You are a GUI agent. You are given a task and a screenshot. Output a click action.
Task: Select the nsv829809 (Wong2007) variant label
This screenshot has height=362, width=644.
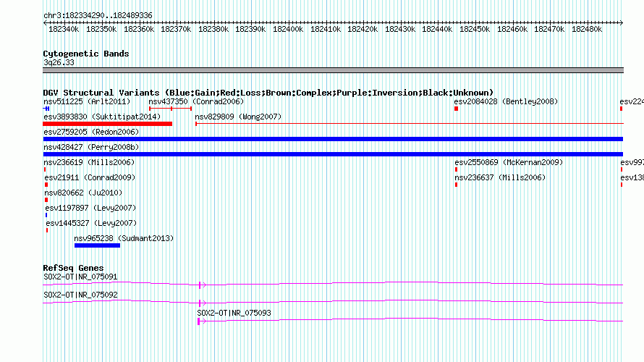[238, 117]
